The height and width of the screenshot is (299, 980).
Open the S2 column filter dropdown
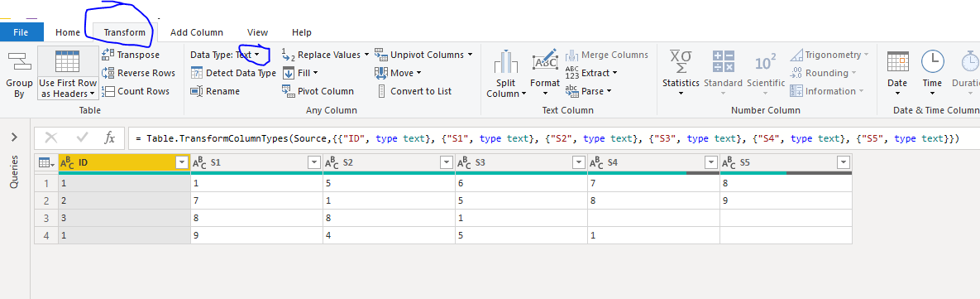tap(447, 162)
